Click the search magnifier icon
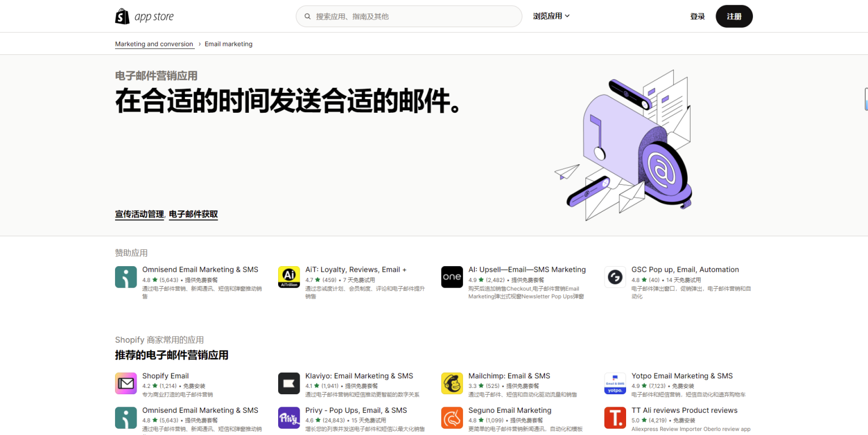The image size is (868, 435). (307, 16)
